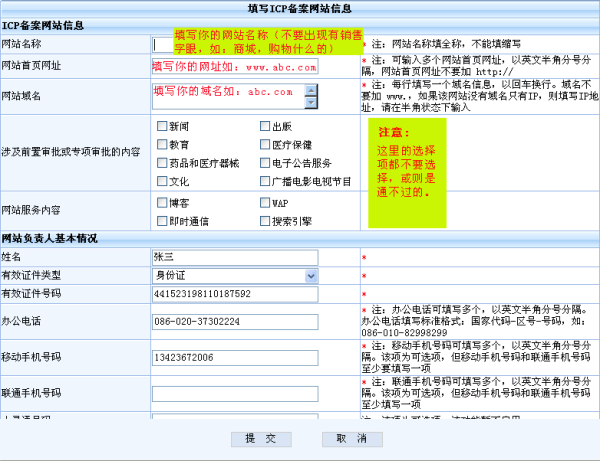Check the 即时通信 option
Image resolution: width=600 pixels, height=461 pixels.
pos(162,220)
